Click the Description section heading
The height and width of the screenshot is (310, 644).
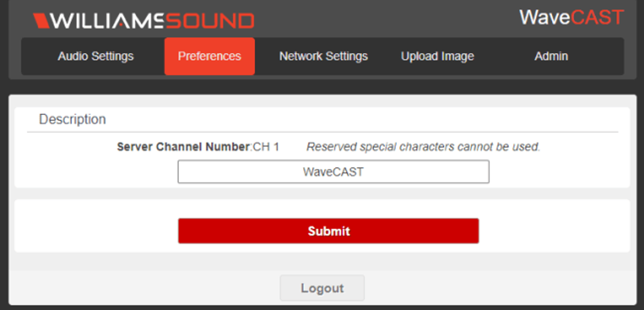pyautogui.click(x=71, y=119)
